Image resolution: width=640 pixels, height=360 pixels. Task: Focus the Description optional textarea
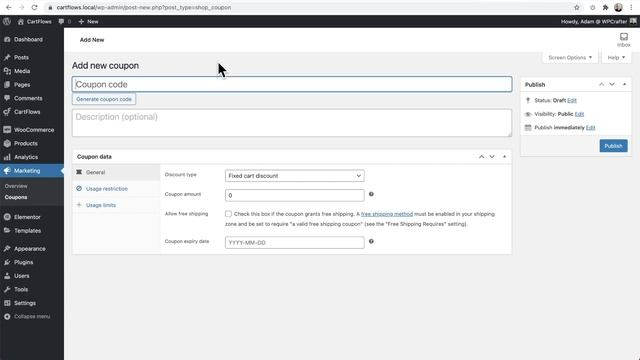[292, 123]
